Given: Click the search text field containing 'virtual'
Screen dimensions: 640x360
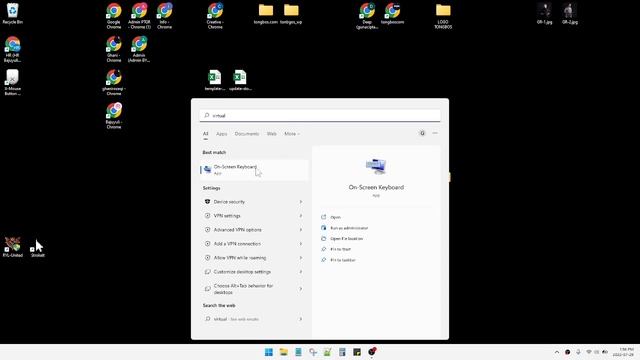Looking at the screenshot, I should pos(320,116).
